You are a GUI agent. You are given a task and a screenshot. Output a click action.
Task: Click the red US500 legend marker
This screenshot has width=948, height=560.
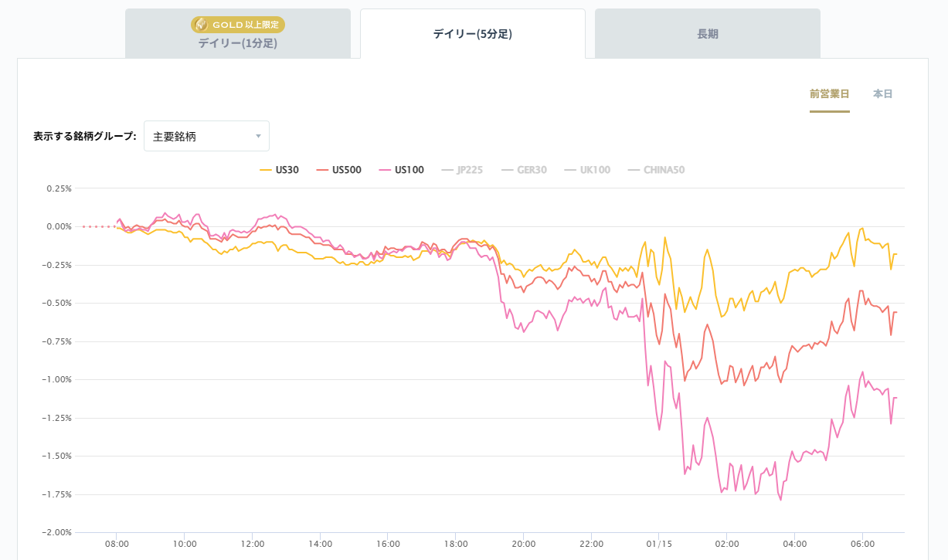(x=323, y=169)
